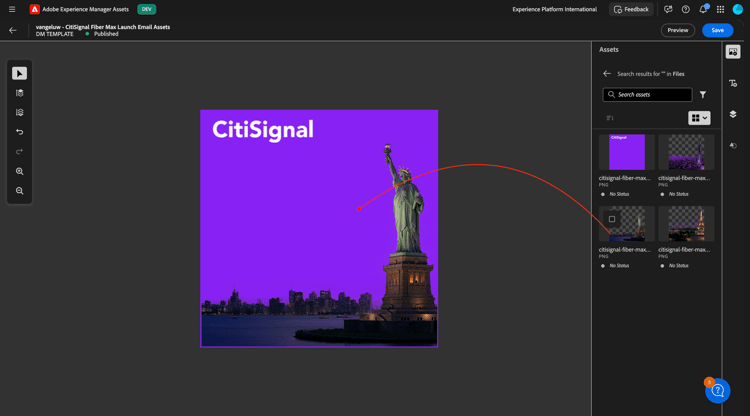
Task: Save the template
Action: [717, 30]
